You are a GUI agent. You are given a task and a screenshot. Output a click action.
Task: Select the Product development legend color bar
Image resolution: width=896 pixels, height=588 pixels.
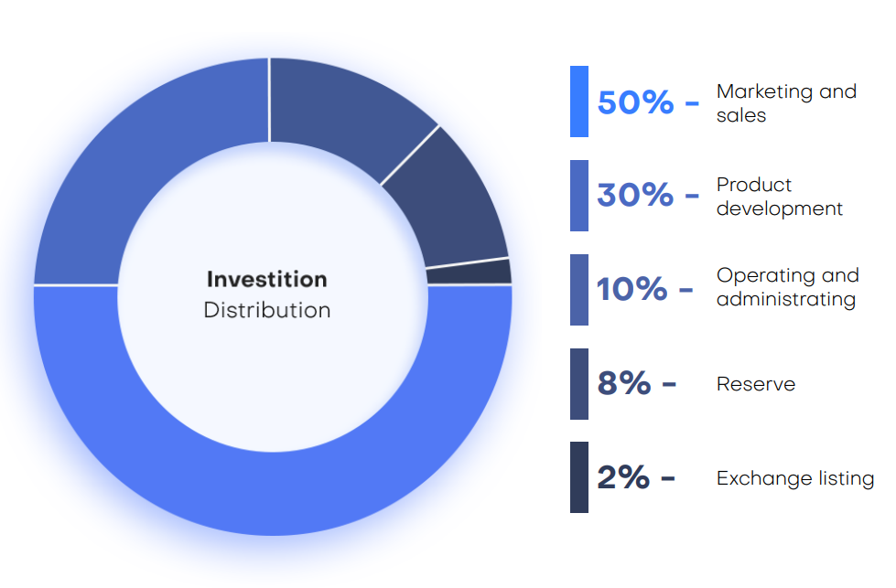pyautogui.click(x=578, y=196)
